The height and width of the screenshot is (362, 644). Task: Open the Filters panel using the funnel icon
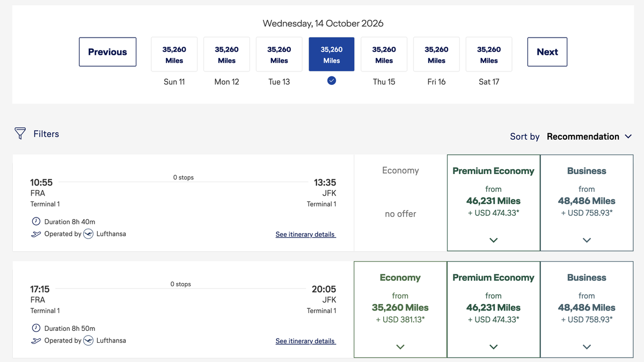click(x=20, y=133)
